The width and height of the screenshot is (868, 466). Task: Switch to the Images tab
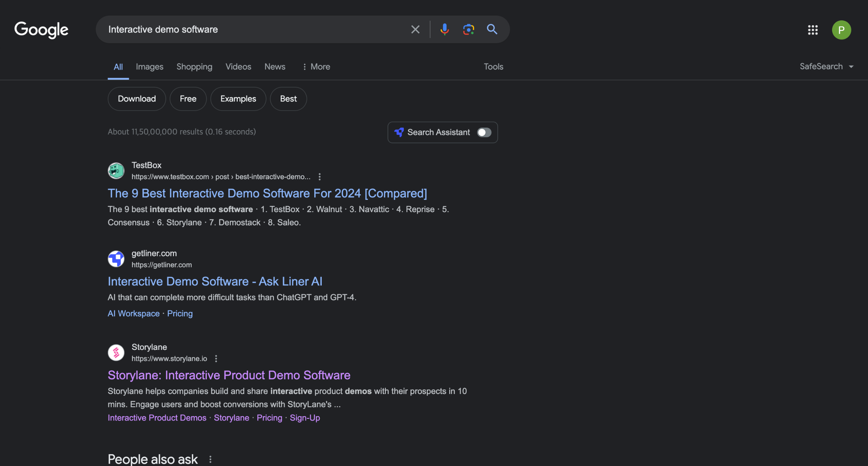pyautogui.click(x=150, y=67)
